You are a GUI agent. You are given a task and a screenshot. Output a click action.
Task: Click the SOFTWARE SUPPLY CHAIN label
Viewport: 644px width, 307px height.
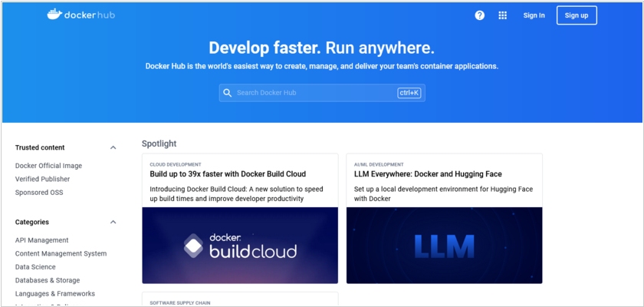pyautogui.click(x=180, y=303)
